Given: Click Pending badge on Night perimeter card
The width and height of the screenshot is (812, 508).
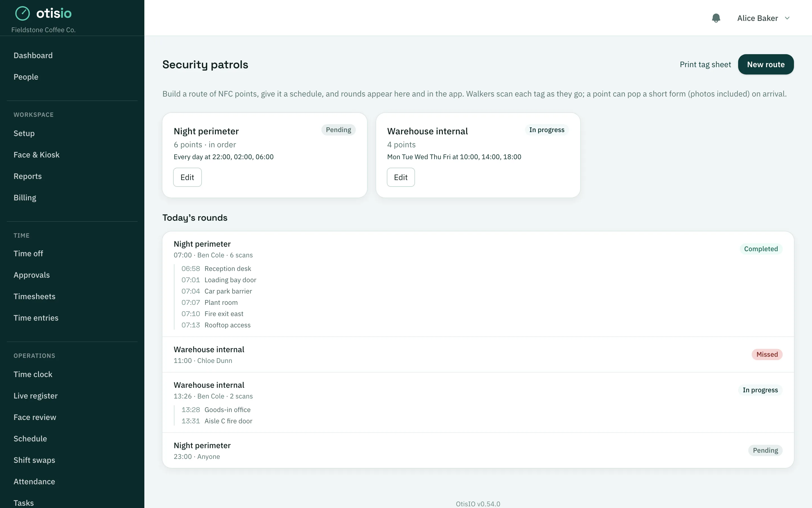Looking at the screenshot, I should pyautogui.click(x=338, y=130).
